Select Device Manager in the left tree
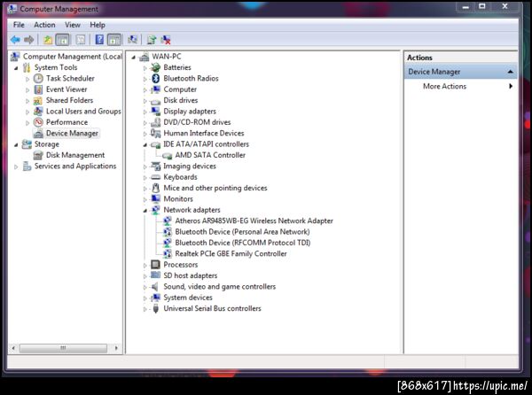This screenshot has height=395, width=532. pos(72,133)
